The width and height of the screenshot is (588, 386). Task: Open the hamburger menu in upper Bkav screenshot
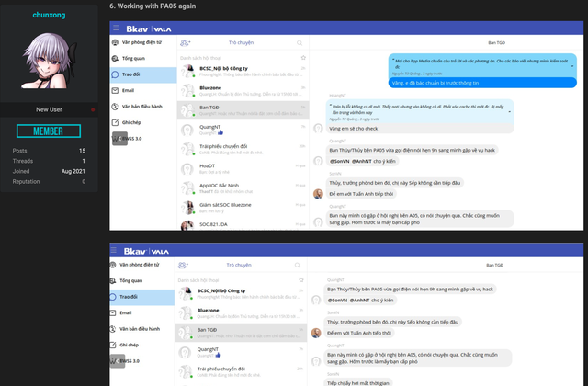tap(116, 28)
